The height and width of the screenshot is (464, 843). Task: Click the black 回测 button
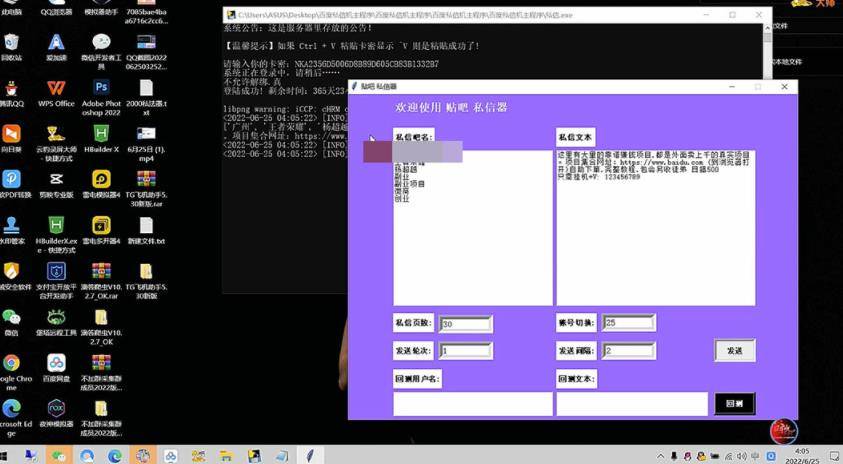734,403
